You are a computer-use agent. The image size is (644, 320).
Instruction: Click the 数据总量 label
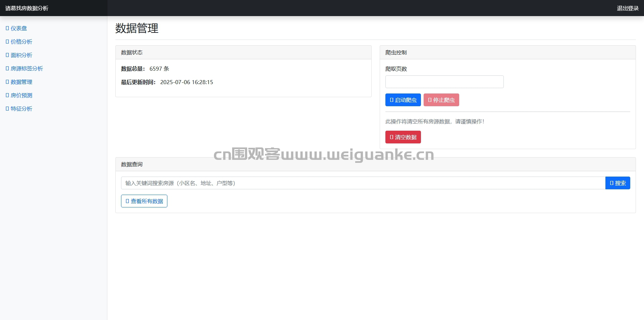133,69
